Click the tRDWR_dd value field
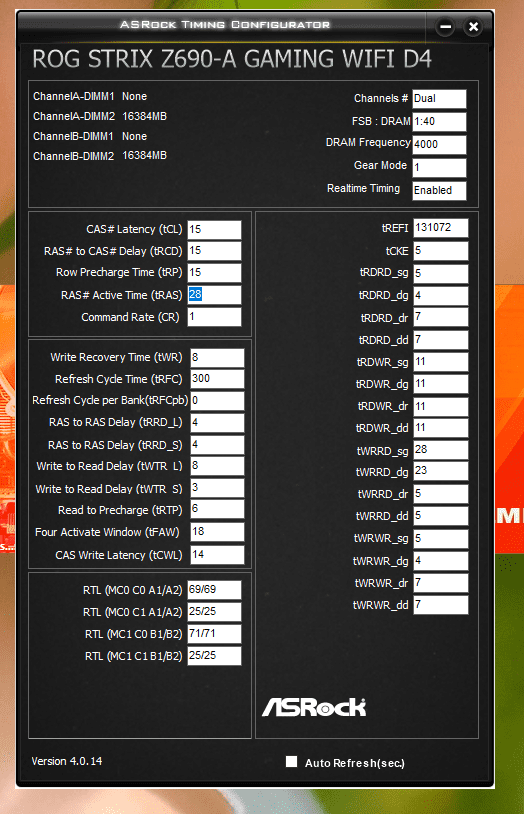This screenshot has height=814, width=524. pyautogui.click(x=441, y=428)
